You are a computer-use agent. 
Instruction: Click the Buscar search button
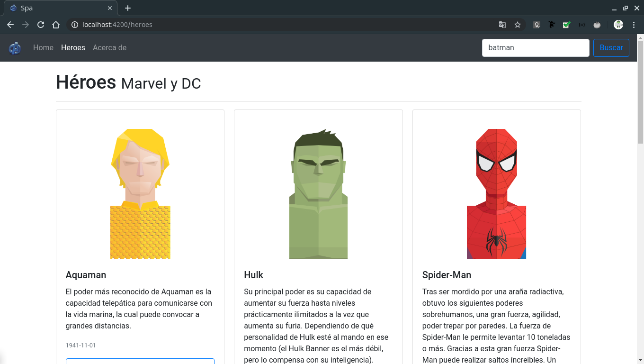coord(611,48)
